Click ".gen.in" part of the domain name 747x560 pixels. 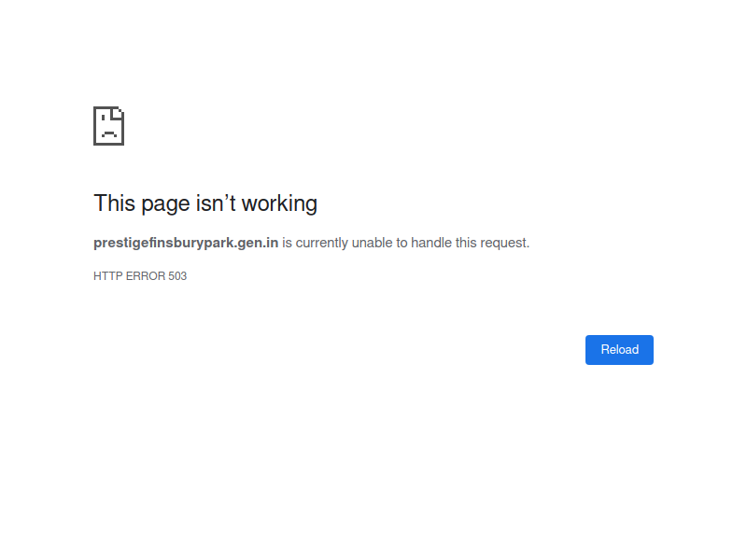point(257,243)
